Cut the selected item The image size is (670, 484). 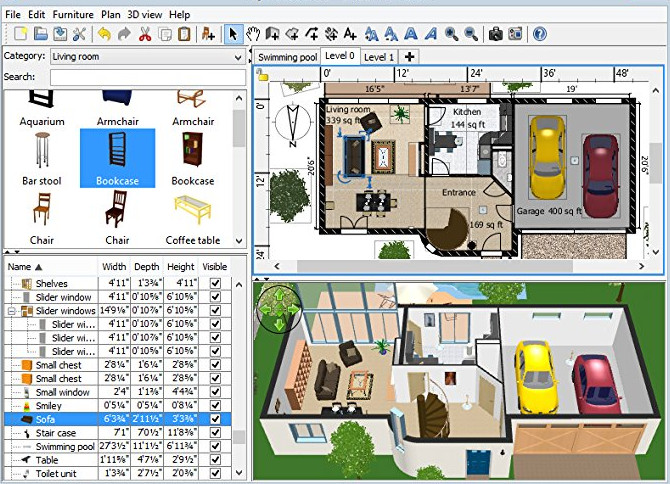coord(145,34)
